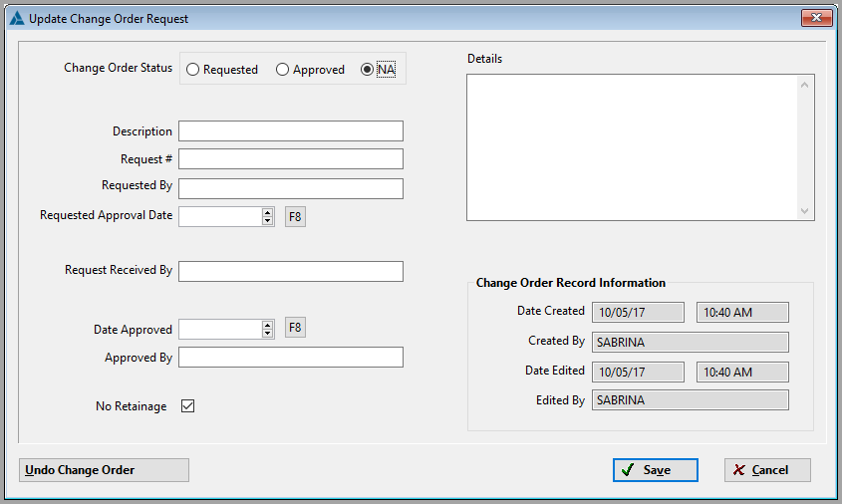Click the Approved By text field

(x=291, y=358)
